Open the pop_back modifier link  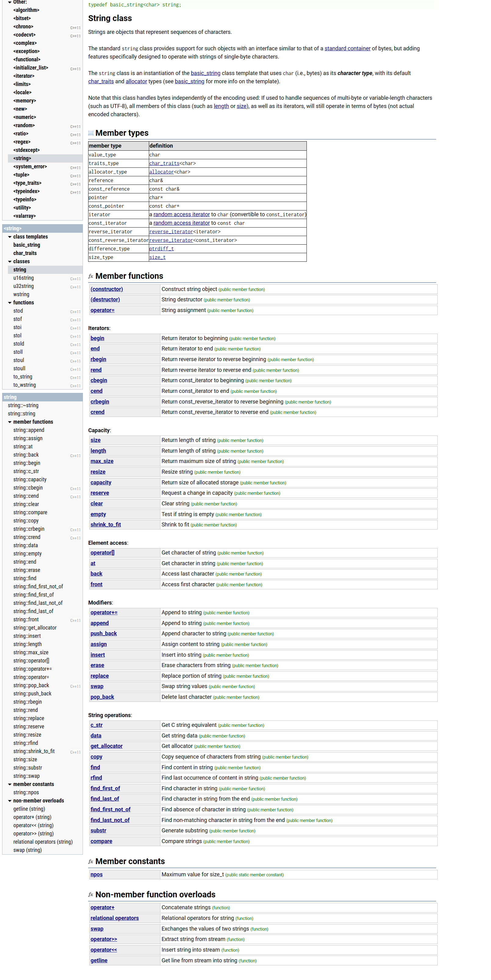[x=102, y=697]
